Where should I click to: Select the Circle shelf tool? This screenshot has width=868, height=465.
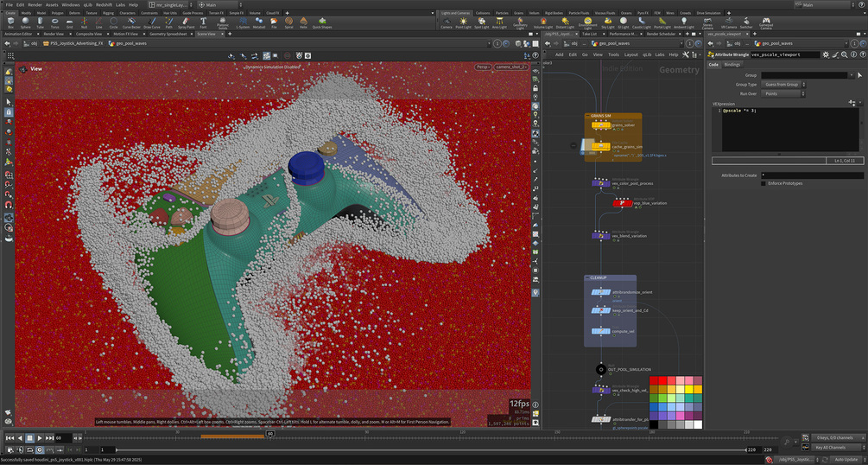tap(113, 22)
